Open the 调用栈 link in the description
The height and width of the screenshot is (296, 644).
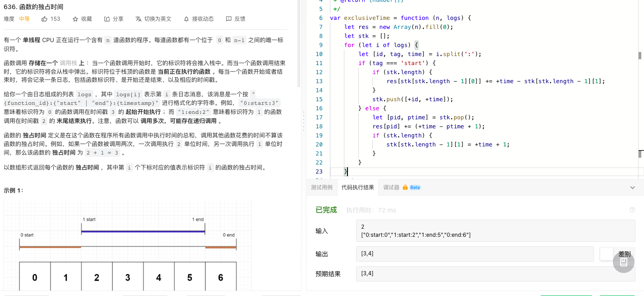(x=69, y=63)
